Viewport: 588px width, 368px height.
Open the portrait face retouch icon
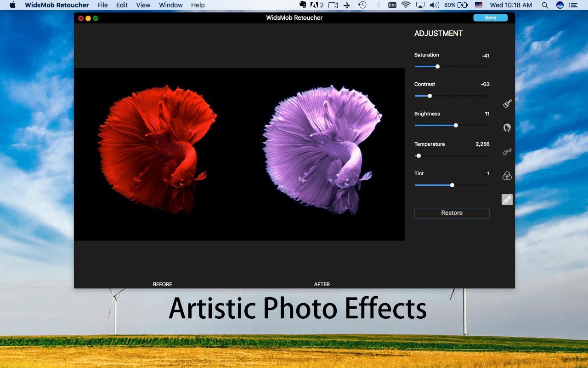pos(507,128)
